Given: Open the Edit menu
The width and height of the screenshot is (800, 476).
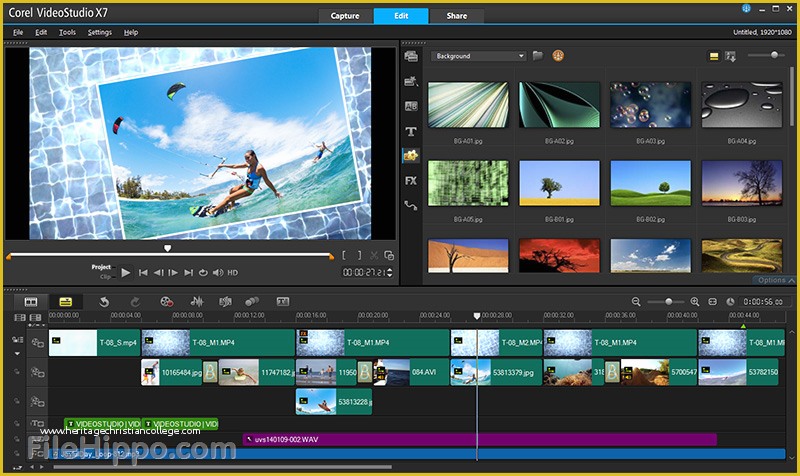Looking at the screenshot, I should click(x=41, y=32).
